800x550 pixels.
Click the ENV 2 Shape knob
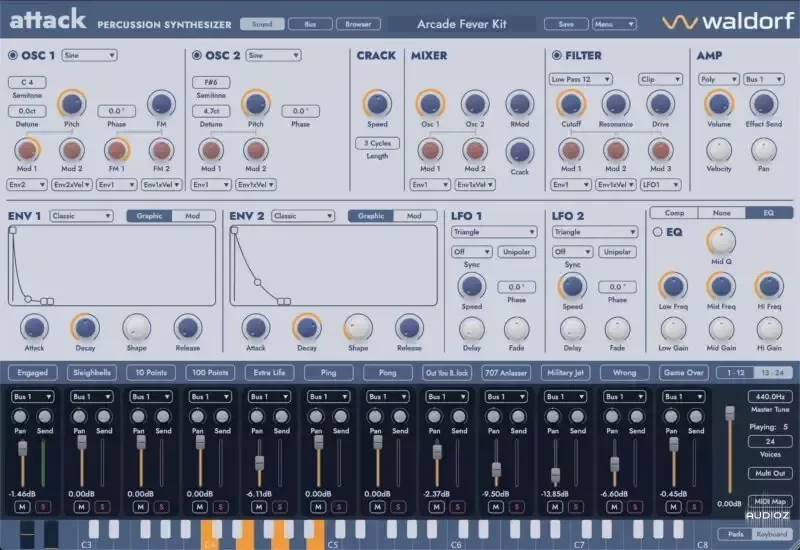tap(358, 328)
